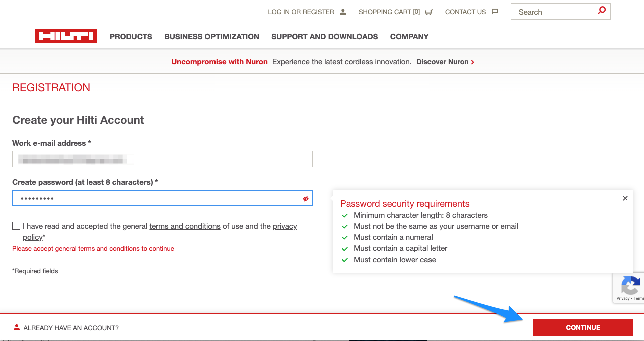Click the reCAPTCHA badge
The width and height of the screenshot is (644, 341).
coord(630,288)
